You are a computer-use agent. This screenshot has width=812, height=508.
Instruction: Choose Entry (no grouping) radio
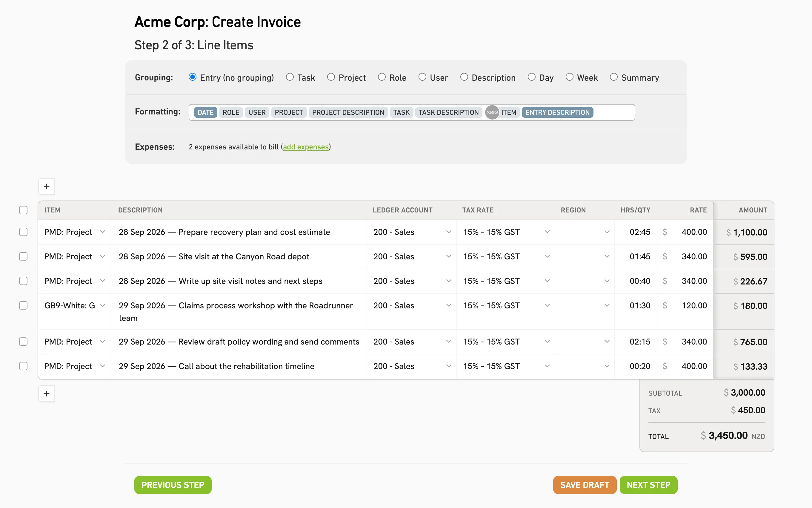(x=193, y=77)
